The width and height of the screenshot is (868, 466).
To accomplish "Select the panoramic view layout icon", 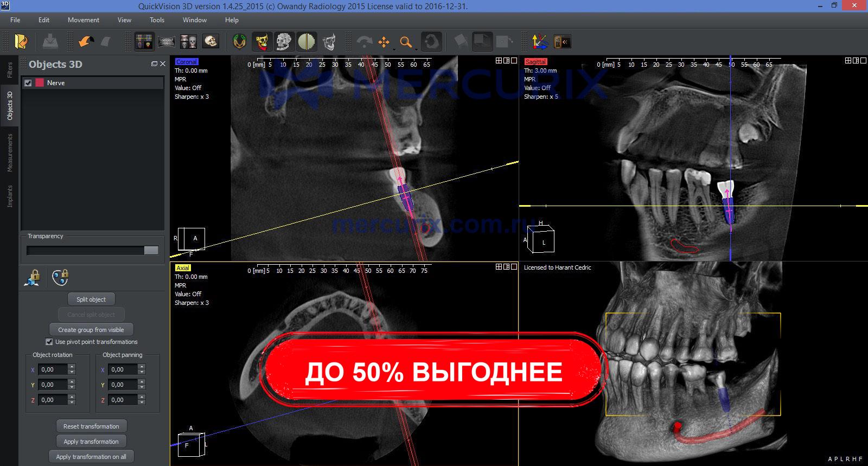I will coord(167,41).
